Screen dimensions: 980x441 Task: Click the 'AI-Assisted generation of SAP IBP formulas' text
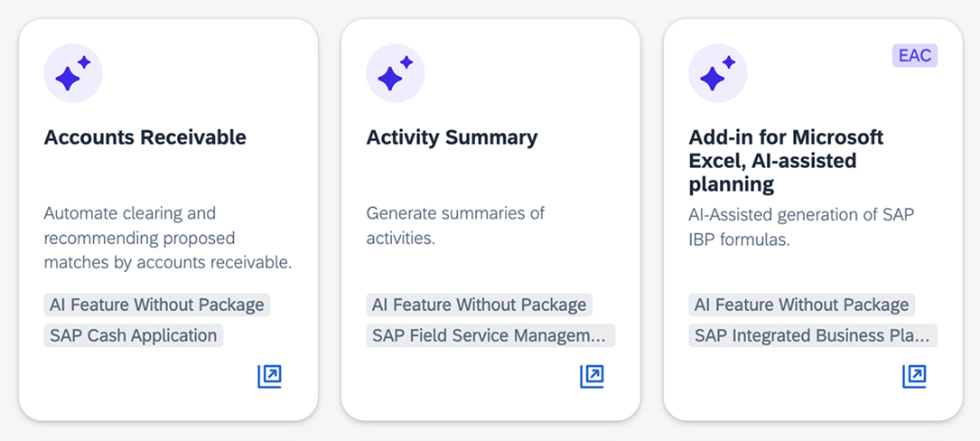tap(802, 227)
